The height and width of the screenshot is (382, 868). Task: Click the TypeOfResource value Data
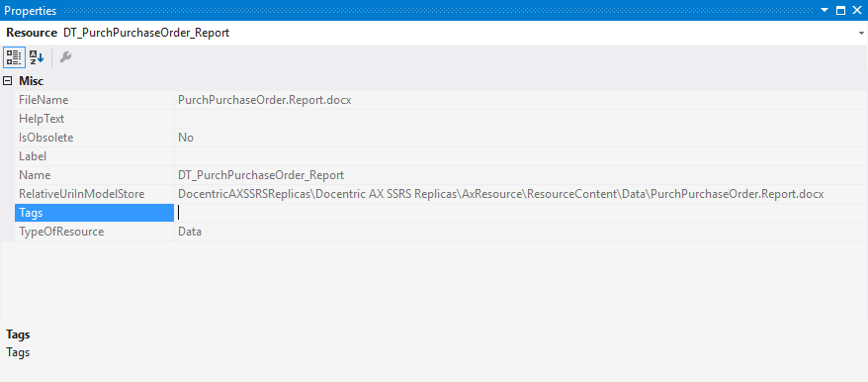190,232
